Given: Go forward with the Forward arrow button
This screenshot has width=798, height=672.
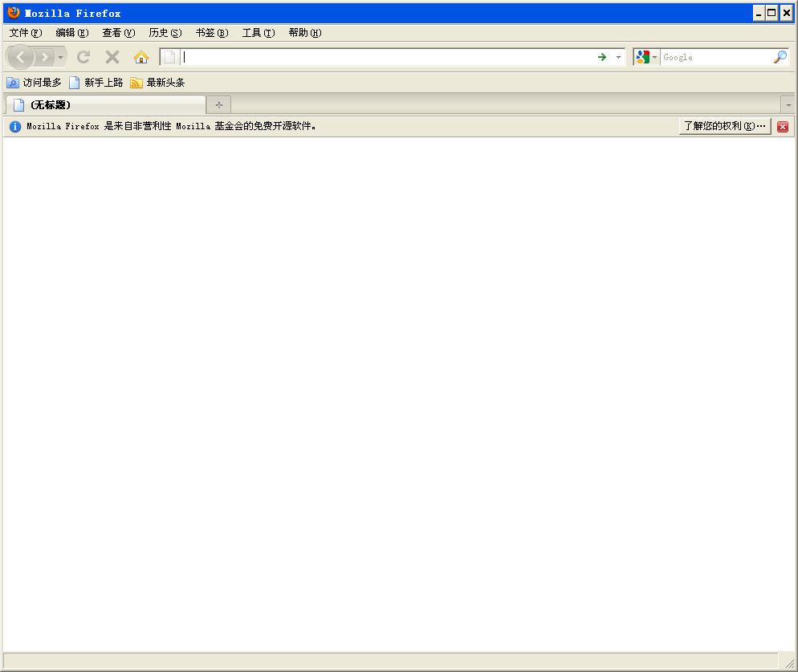Looking at the screenshot, I should pos(45,57).
